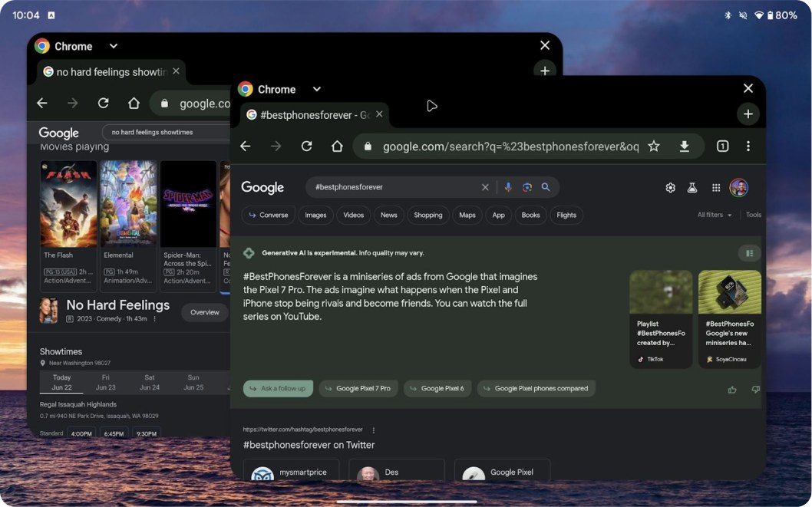This screenshot has width=812, height=507.
Task: Give thumbs up to the AI answer
Action: (731, 390)
